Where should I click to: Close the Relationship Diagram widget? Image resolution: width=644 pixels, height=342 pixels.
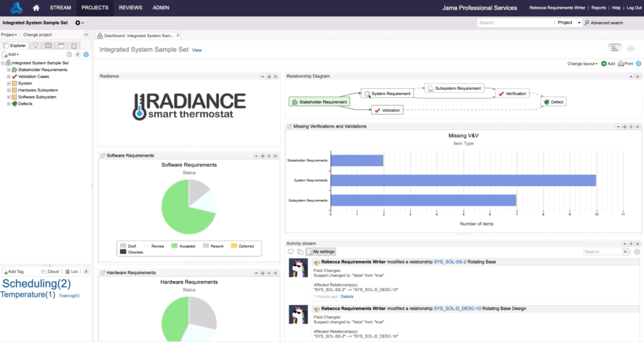coord(638,76)
